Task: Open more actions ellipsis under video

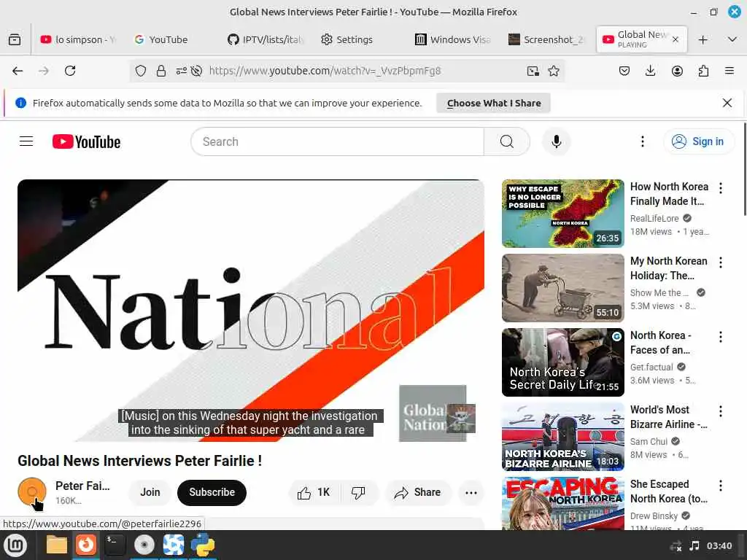Action: pyautogui.click(x=471, y=492)
